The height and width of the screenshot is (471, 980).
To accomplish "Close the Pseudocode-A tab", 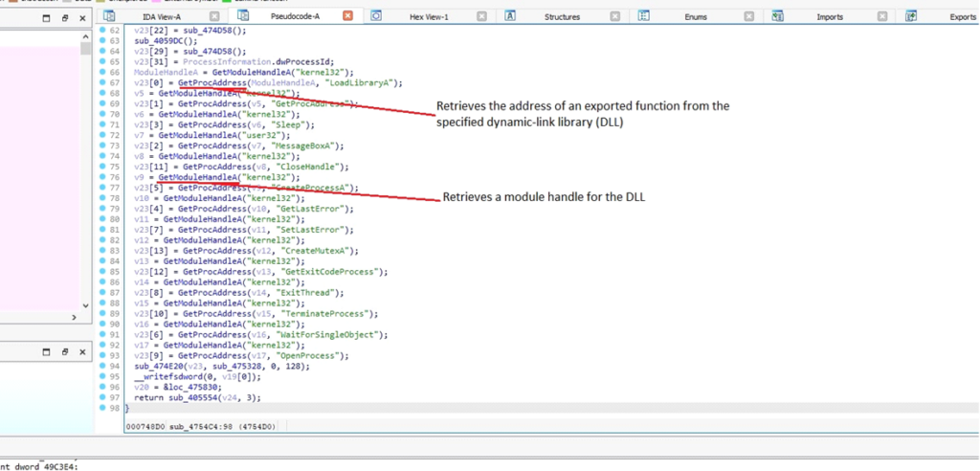I will [x=346, y=16].
